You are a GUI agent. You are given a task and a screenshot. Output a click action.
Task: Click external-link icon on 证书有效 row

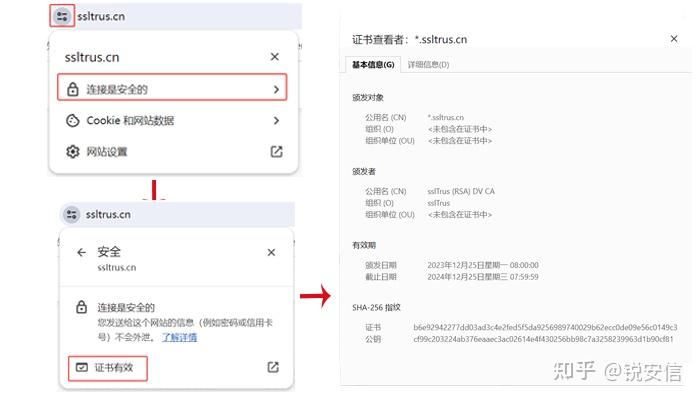[273, 367]
